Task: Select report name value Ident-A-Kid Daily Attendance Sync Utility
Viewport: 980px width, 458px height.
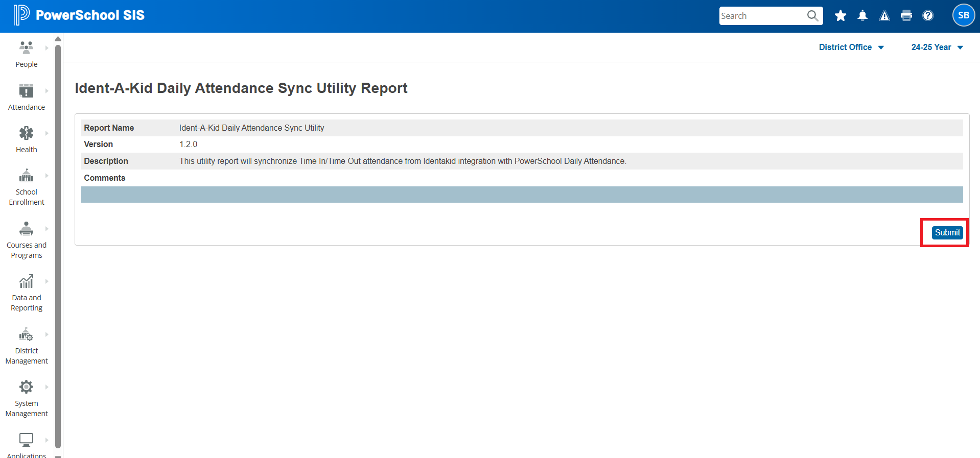Action: click(x=251, y=128)
